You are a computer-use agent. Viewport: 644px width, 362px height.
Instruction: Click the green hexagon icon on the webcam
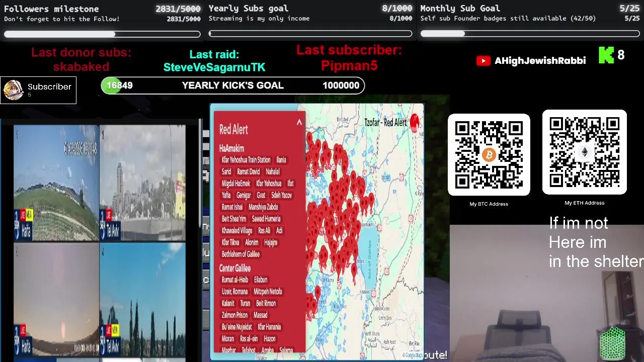coord(613,343)
